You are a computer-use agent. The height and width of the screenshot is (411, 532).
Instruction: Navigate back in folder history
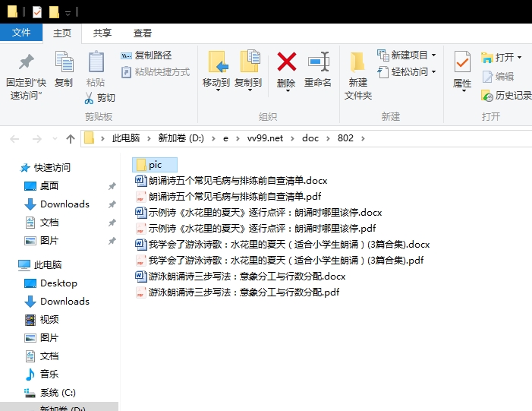click(14, 138)
